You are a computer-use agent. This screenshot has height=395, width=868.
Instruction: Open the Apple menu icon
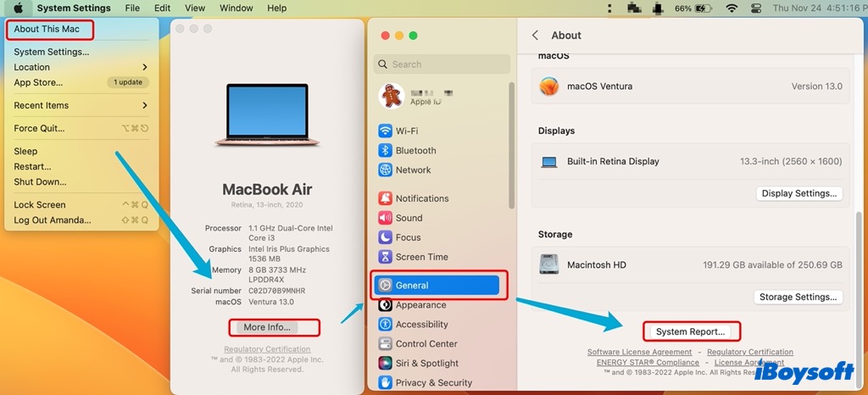click(x=19, y=8)
